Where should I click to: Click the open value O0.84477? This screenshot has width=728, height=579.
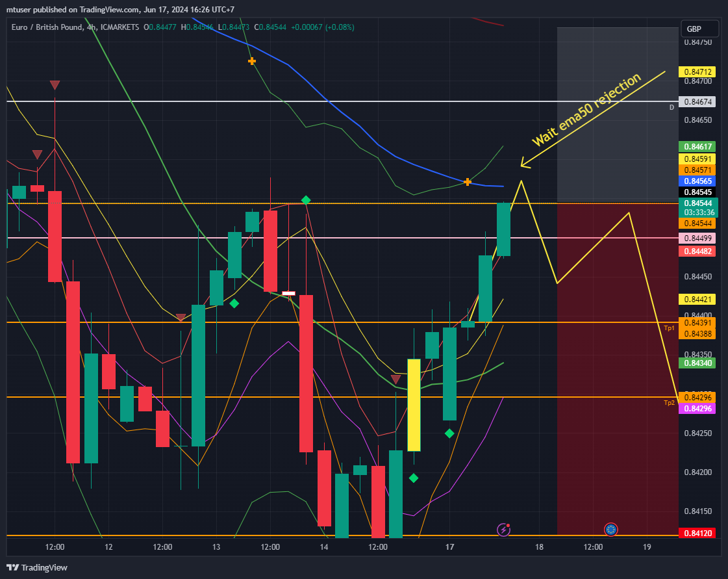tap(160, 27)
